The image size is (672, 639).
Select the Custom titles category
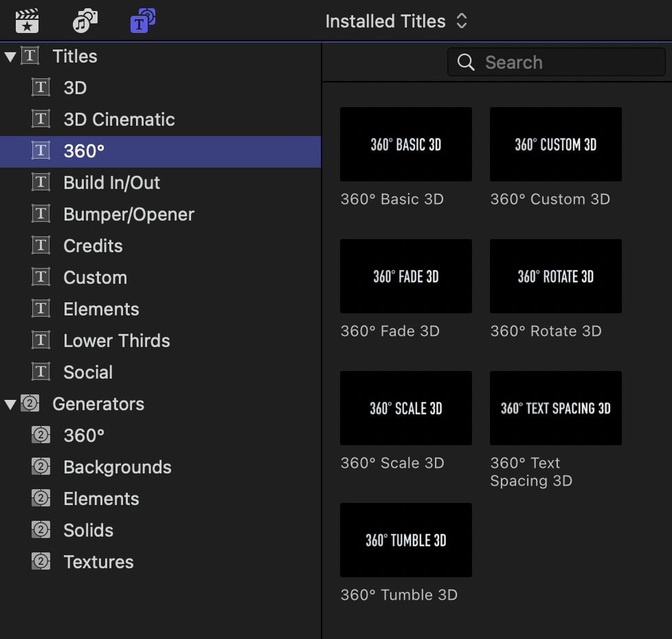pyautogui.click(x=161, y=278)
